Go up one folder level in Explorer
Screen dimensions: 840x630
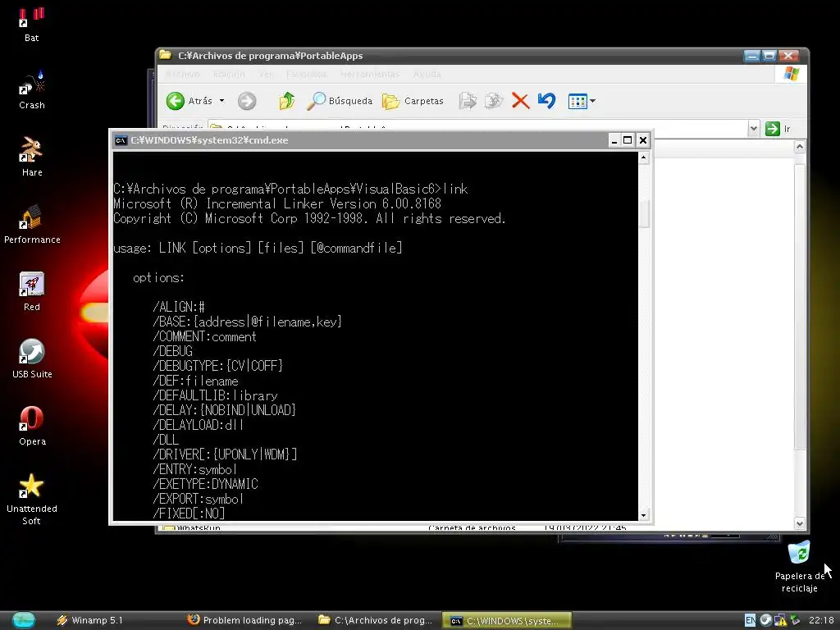pos(286,101)
